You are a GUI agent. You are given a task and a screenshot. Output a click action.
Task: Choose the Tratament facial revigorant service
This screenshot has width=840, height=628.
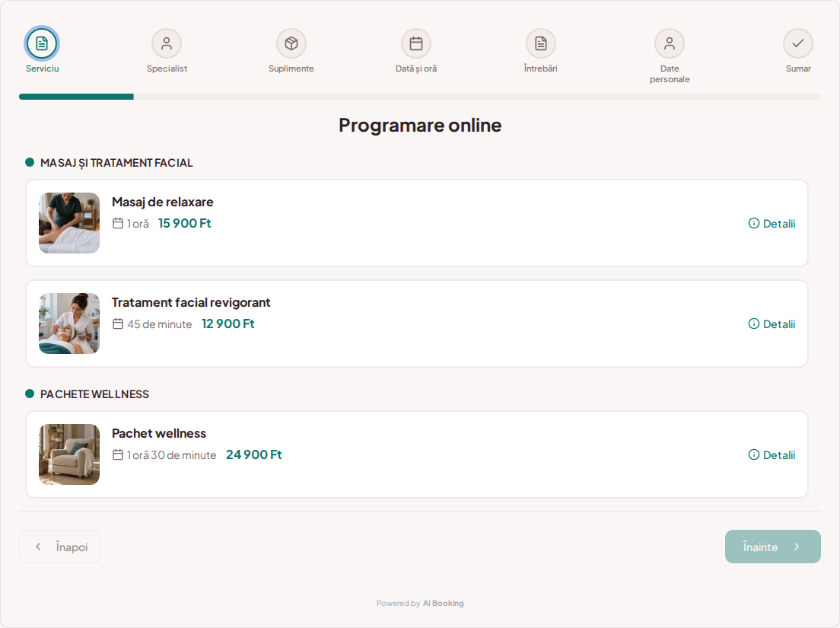[417, 324]
